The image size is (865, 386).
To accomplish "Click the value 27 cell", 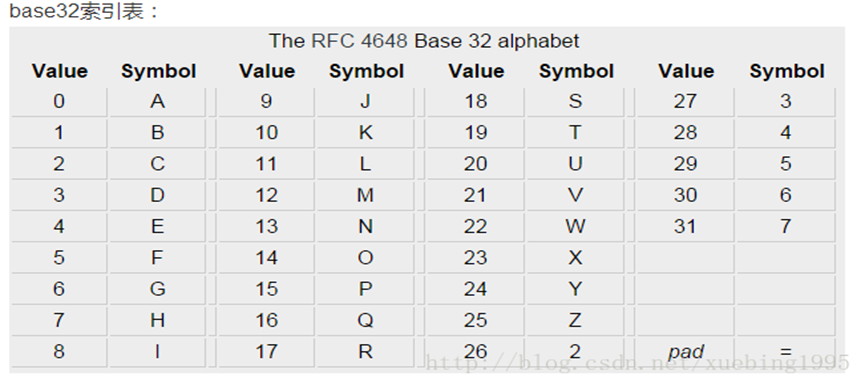I will (x=685, y=101).
